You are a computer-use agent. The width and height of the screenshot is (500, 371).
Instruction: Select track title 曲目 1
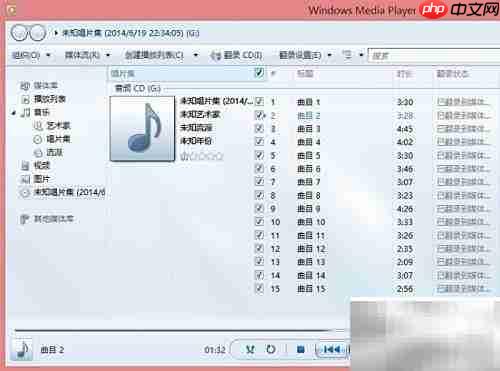[x=308, y=102]
